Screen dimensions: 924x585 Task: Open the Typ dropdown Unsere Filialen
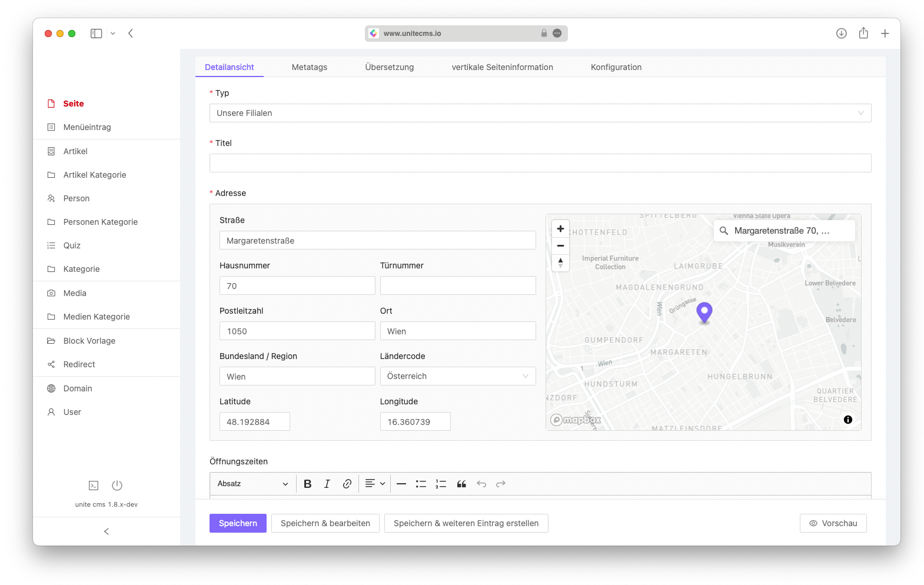(x=540, y=113)
